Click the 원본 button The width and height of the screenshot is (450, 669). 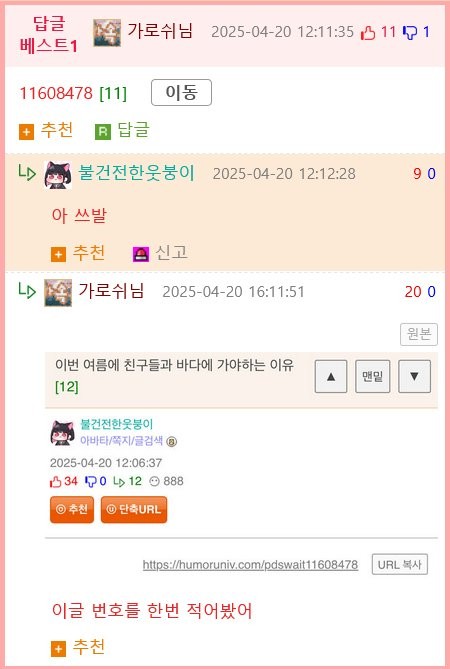pyautogui.click(x=419, y=334)
